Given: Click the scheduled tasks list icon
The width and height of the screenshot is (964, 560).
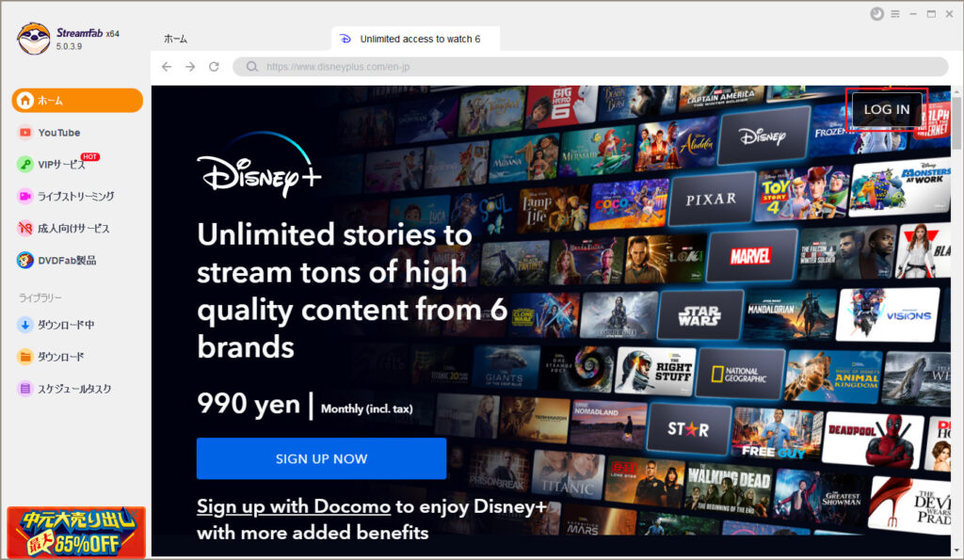Looking at the screenshot, I should pyautogui.click(x=25, y=389).
